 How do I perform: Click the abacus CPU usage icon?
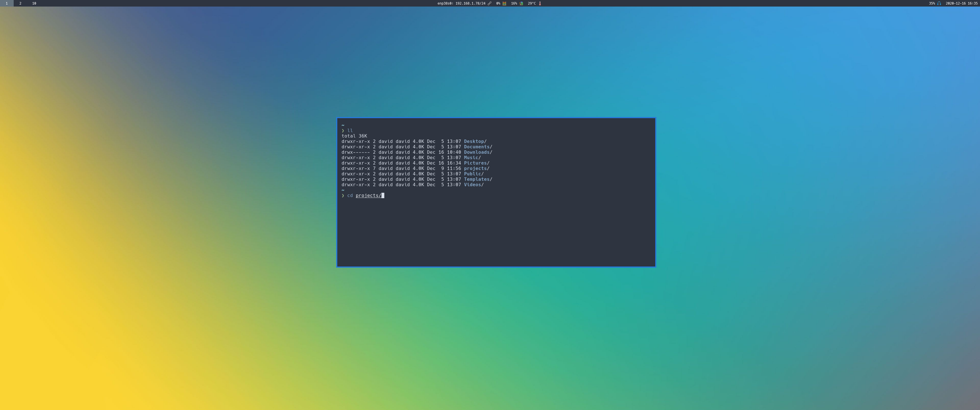505,3
